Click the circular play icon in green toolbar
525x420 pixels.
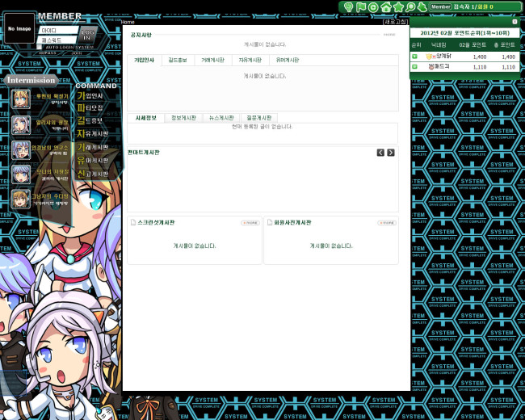[x=373, y=7]
